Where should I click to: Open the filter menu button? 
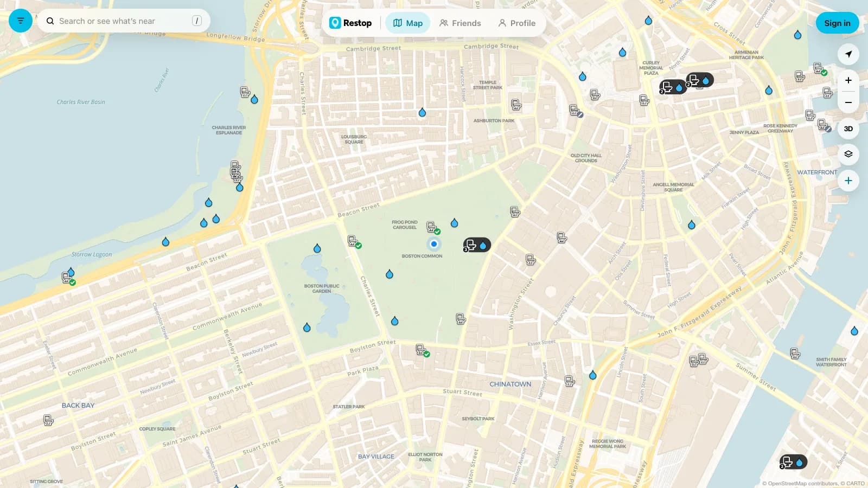click(21, 21)
